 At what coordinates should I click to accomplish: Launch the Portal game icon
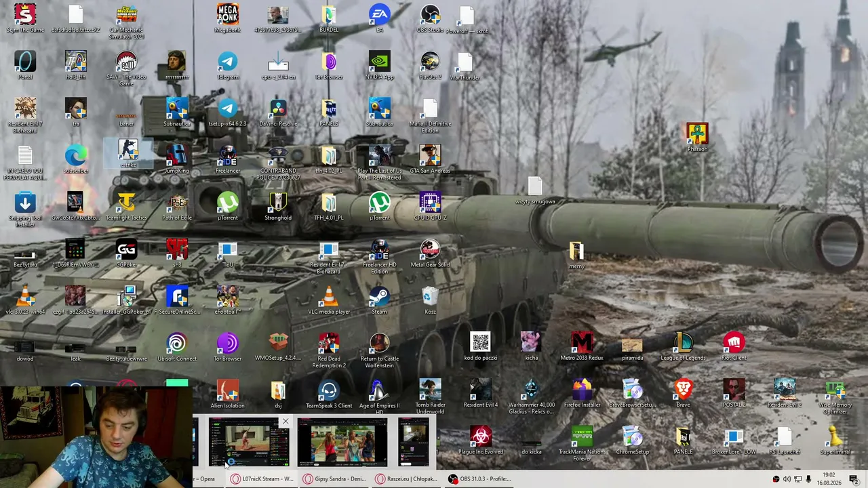[25, 65]
